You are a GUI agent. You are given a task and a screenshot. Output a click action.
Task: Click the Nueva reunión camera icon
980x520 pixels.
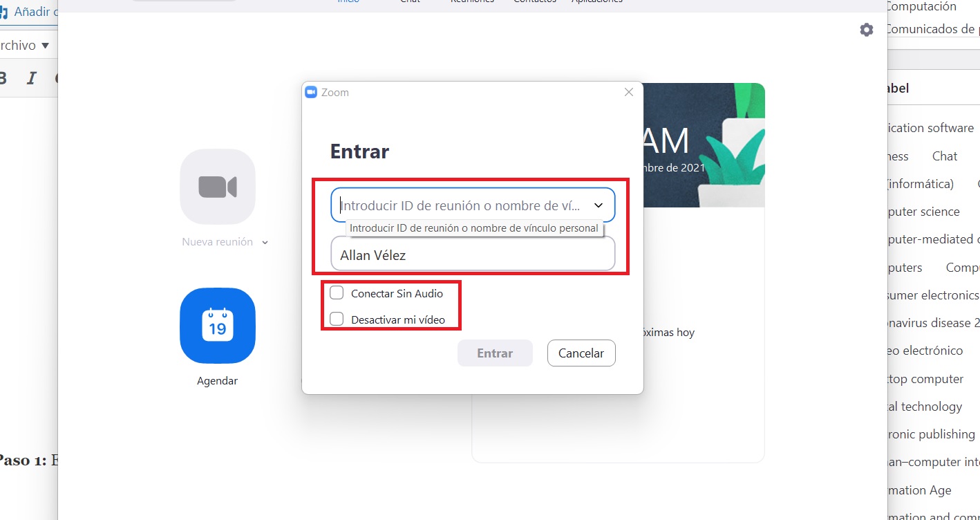point(218,187)
